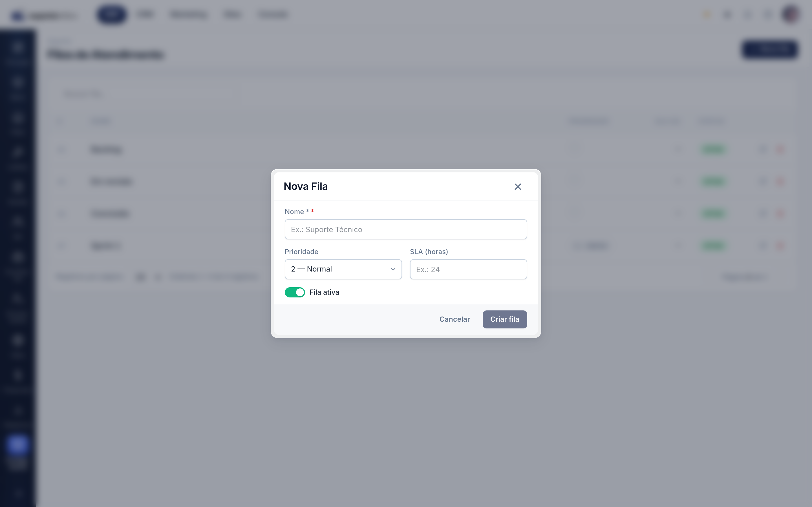
Task: Tick the first table row's checkbox
Action: click(x=62, y=149)
